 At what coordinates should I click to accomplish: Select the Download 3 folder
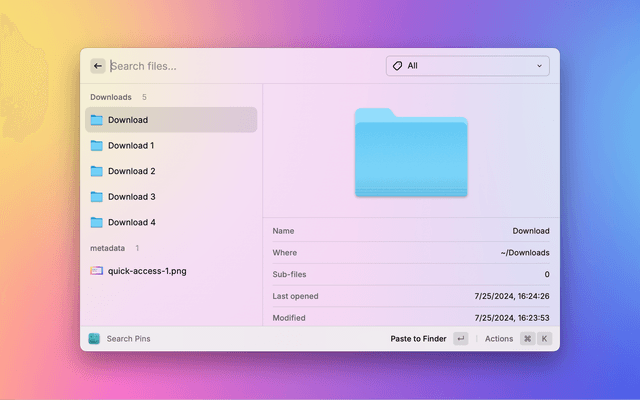coord(170,197)
